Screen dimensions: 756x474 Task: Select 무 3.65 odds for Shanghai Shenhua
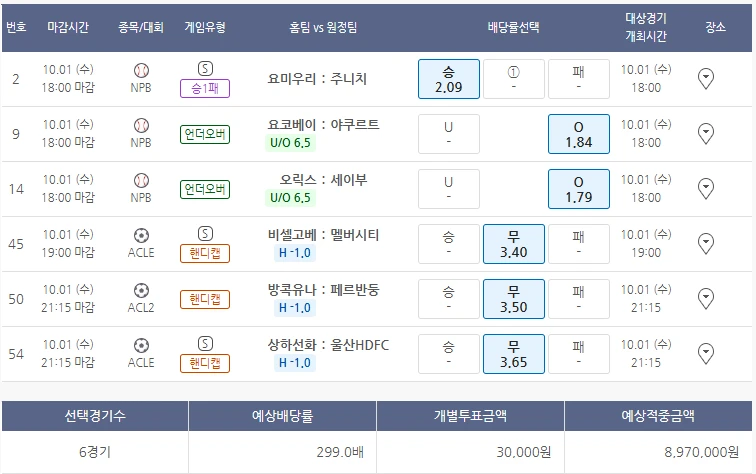point(513,353)
